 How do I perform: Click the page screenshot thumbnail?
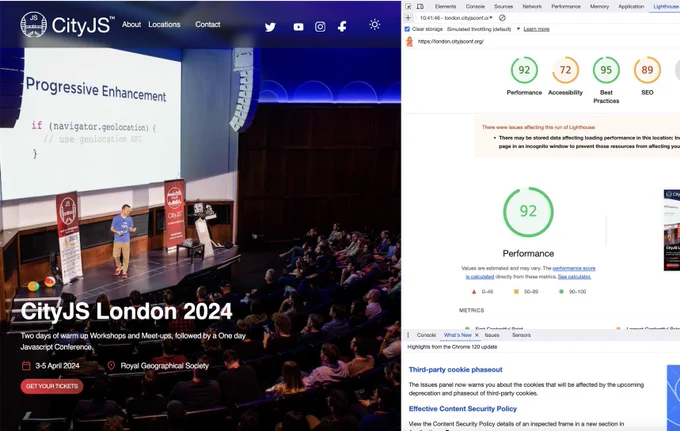[672, 230]
